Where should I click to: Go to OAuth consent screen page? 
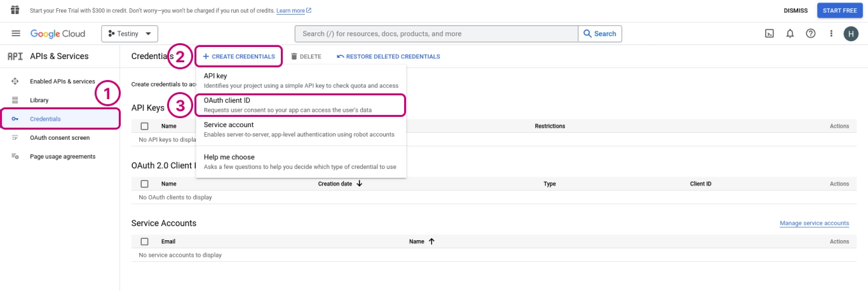pyautogui.click(x=60, y=138)
